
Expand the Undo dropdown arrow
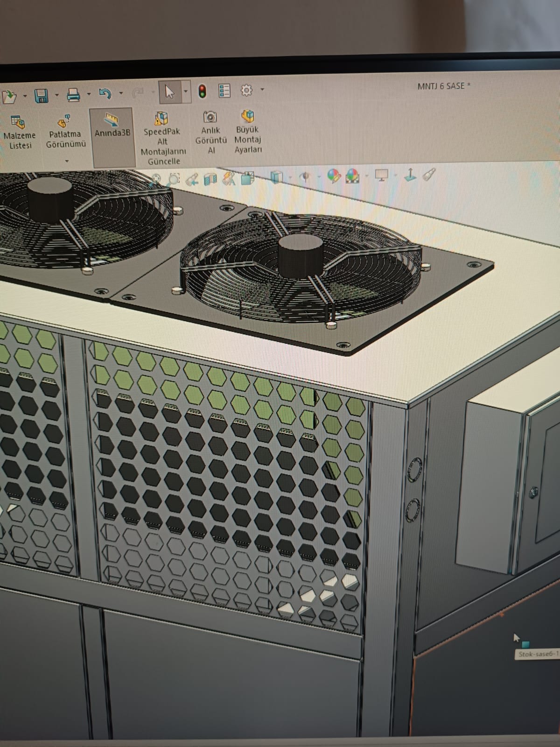tap(120, 93)
